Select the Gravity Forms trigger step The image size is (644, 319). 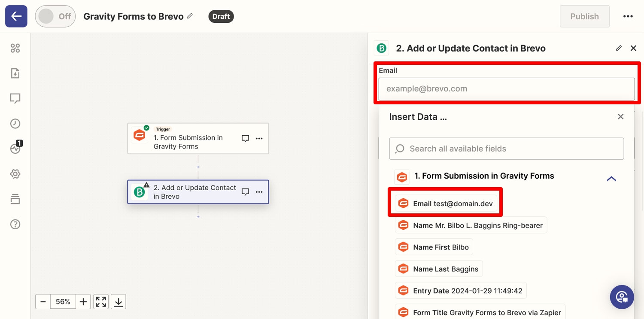[x=198, y=138]
